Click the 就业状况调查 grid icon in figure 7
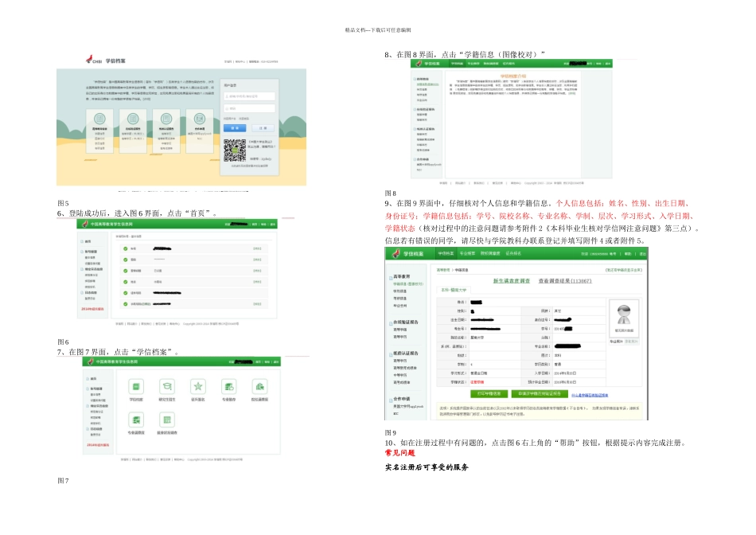 point(167,420)
